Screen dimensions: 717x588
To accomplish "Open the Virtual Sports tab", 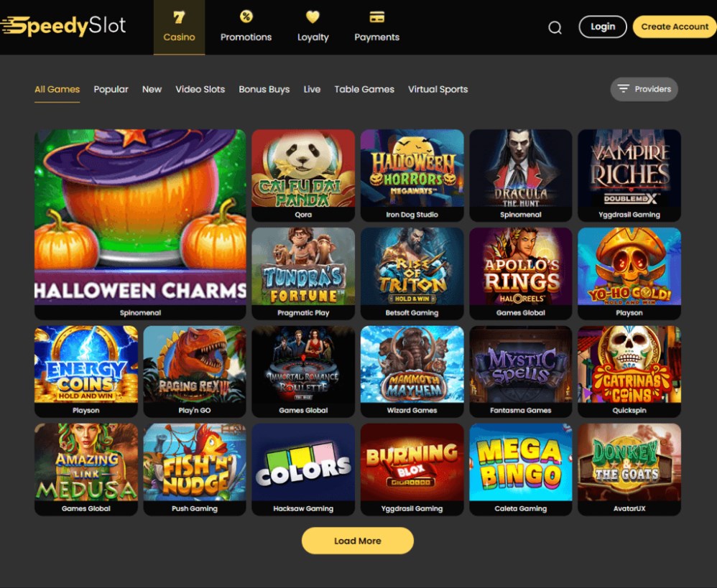I will (x=438, y=90).
